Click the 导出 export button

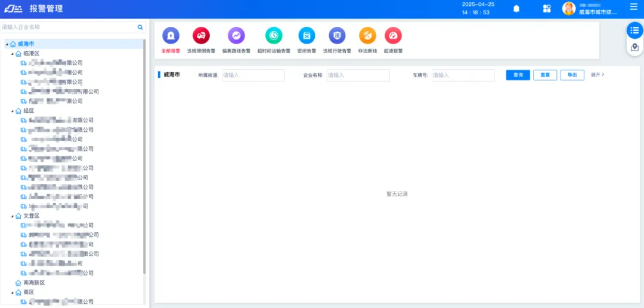(x=572, y=75)
